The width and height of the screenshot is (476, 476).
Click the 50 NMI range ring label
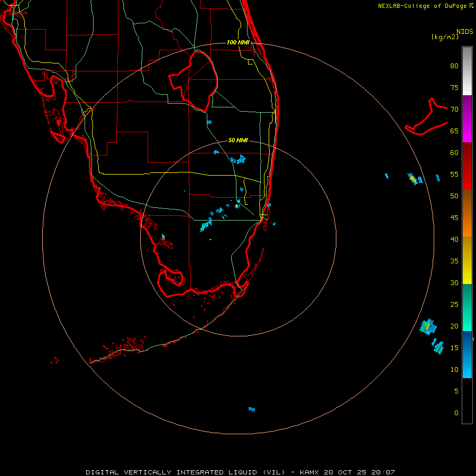tap(238, 140)
